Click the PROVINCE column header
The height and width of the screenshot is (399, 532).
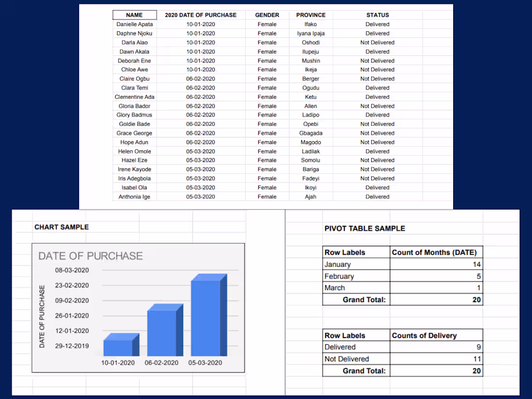pos(310,15)
